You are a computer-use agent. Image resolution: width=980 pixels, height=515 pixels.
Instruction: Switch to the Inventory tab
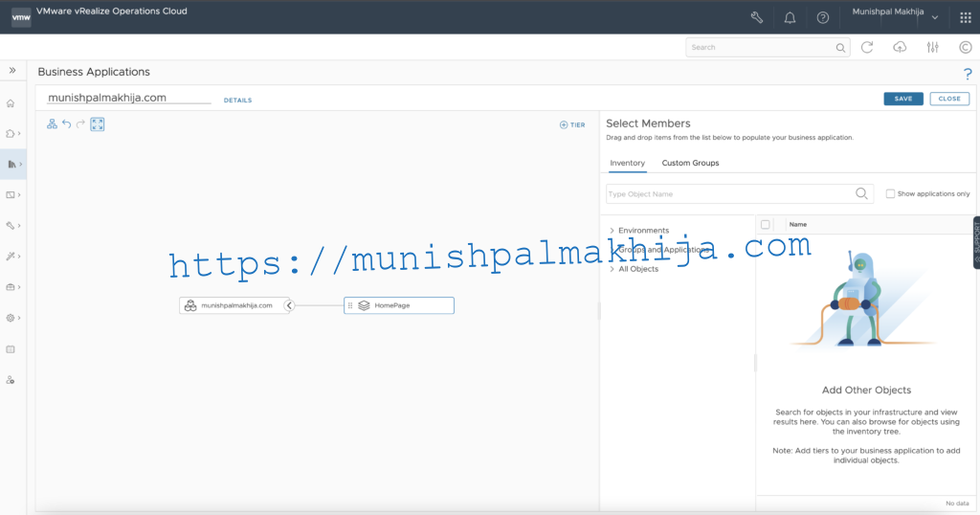coord(628,163)
